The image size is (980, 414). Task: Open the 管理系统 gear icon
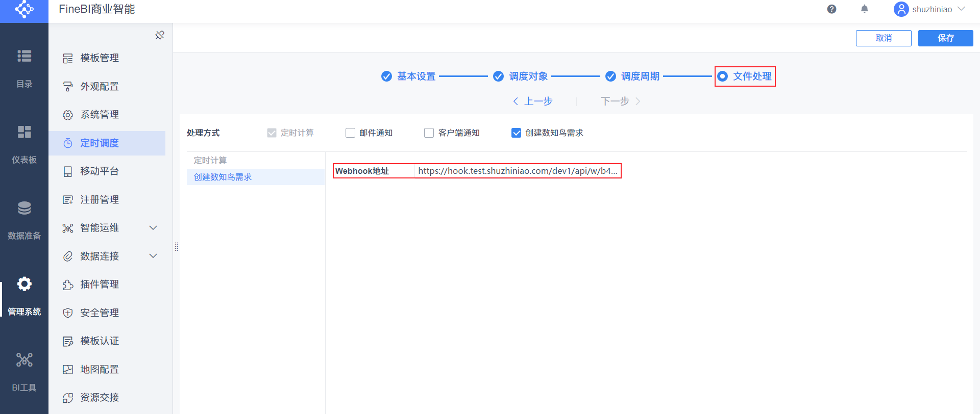[x=24, y=283]
